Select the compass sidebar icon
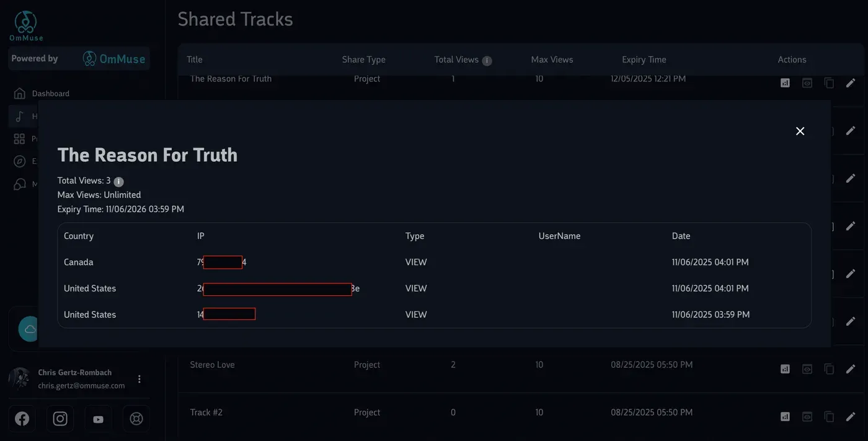The image size is (868, 441). click(20, 161)
